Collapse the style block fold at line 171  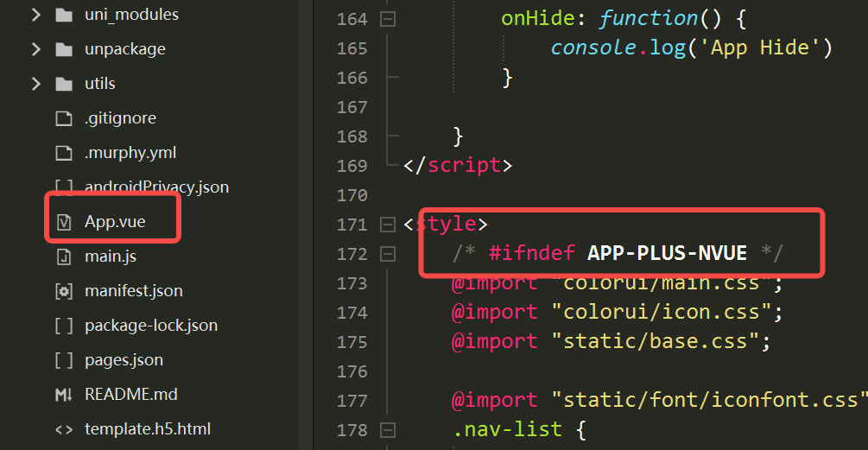pyautogui.click(x=388, y=225)
